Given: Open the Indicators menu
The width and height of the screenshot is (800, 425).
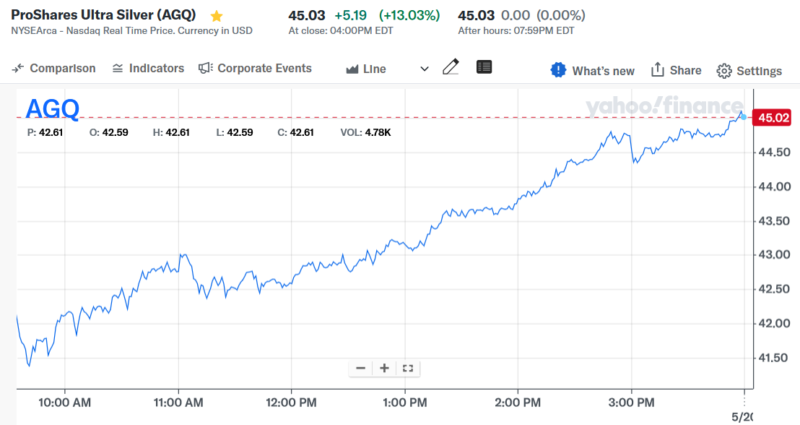Looking at the screenshot, I should click(x=148, y=68).
